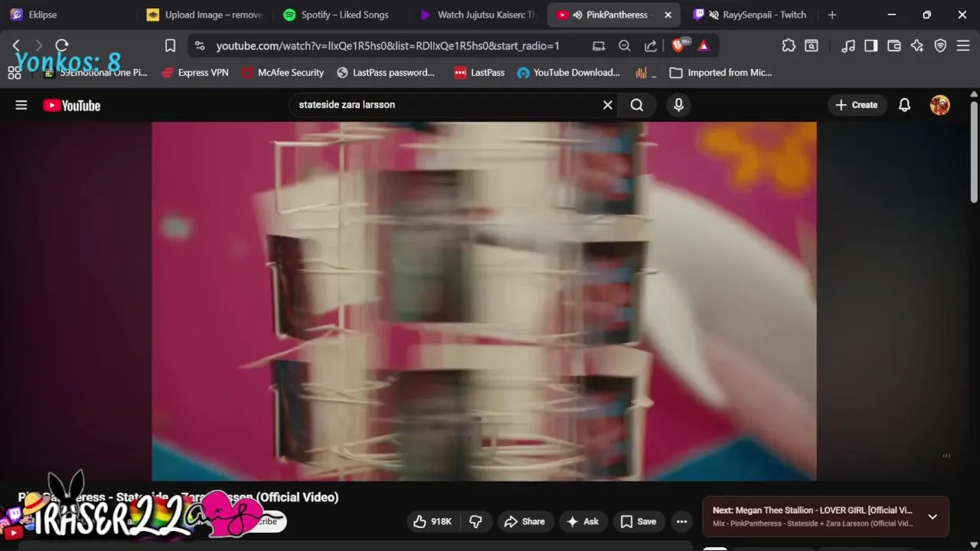This screenshot has height=551, width=980.
Task: Go to YouTube home via logo
Action: pyautogui.click(x=72, y=106)
